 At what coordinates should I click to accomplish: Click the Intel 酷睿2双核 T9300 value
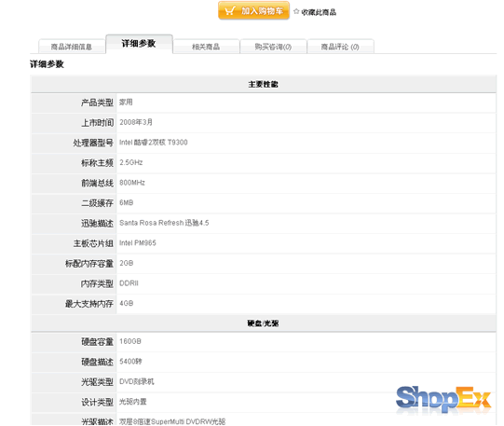154,143
